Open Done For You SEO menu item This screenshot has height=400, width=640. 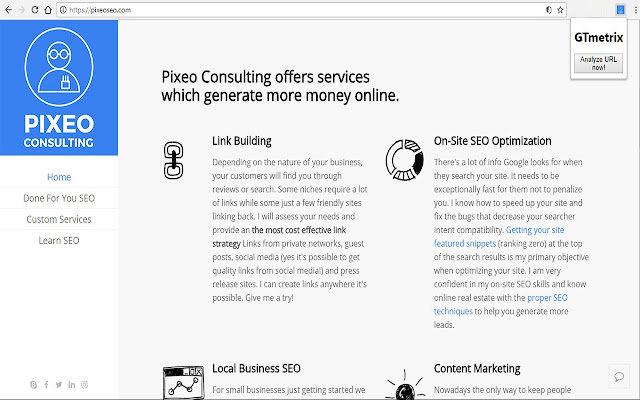pyautogui.click(x=59, y=198)
